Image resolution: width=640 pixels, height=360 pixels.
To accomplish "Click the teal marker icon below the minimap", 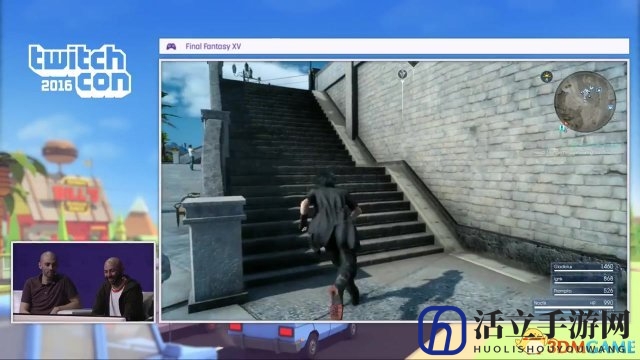I will point(563,129).
